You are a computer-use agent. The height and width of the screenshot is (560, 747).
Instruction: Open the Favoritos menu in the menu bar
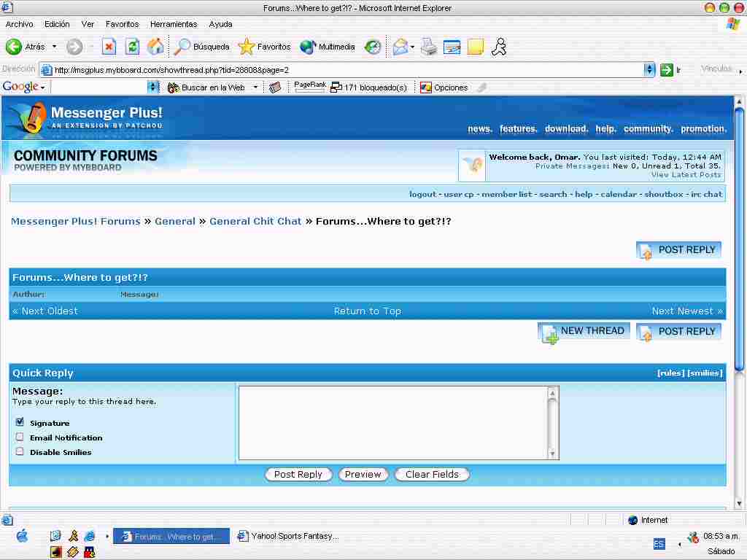122,24
